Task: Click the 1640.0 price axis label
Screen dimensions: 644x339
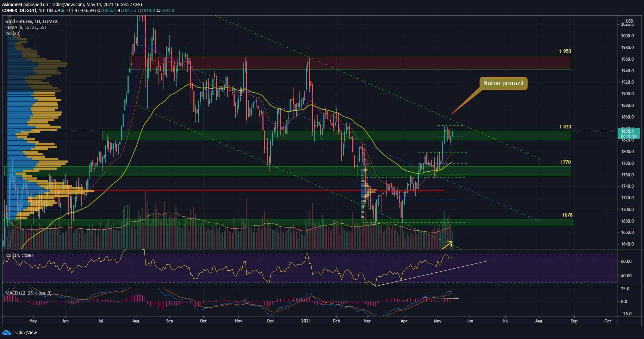Action: coord(627,244)
